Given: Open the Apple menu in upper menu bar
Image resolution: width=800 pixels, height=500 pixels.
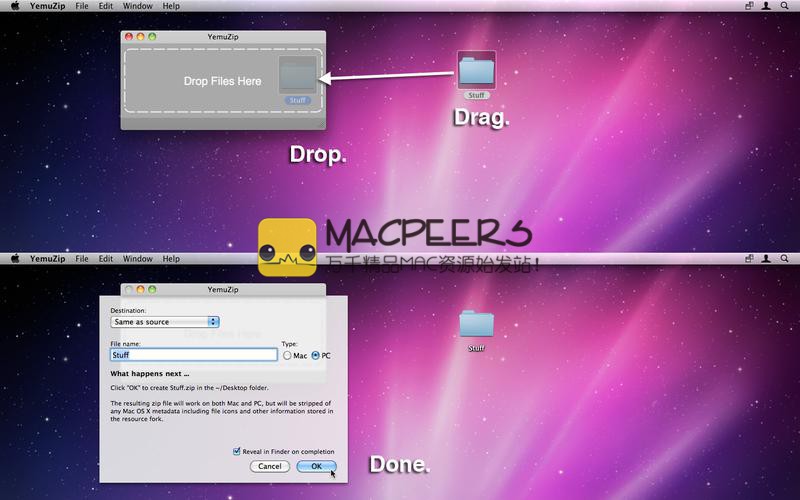Looking at the screenshot, I should pyautogui.click(x=15, y=6).
